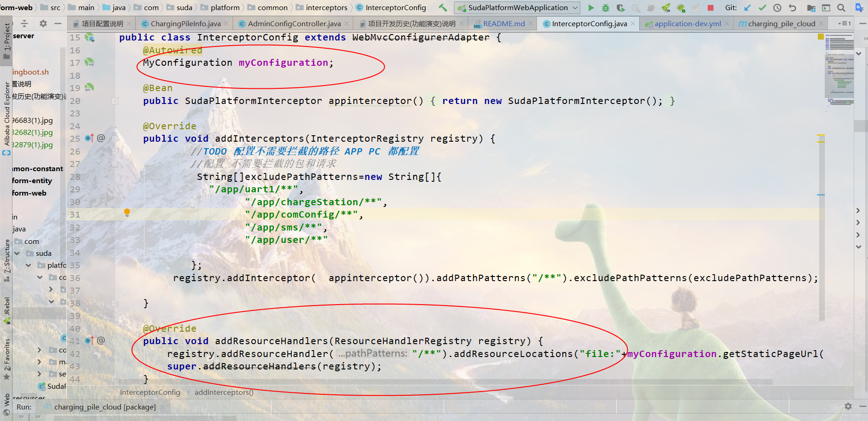Click class gutter icon on line 15
The width and height of the screenshot is (868, 421).
point(89,37)
